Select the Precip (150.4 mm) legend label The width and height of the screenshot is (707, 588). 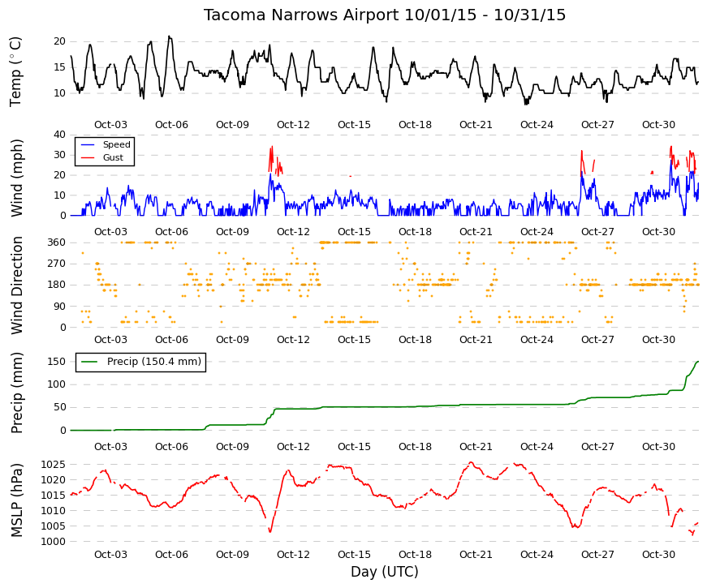tap(154, 362)
